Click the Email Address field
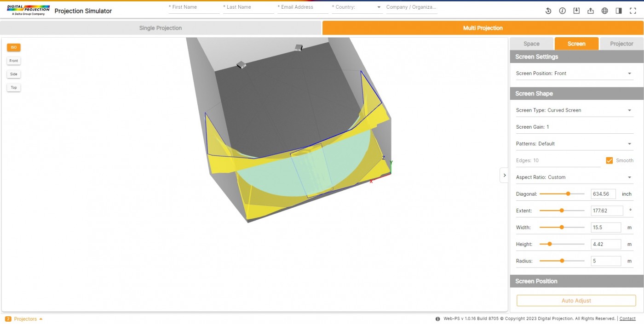This screenshot has width=644, height=324. coord(303,7)
